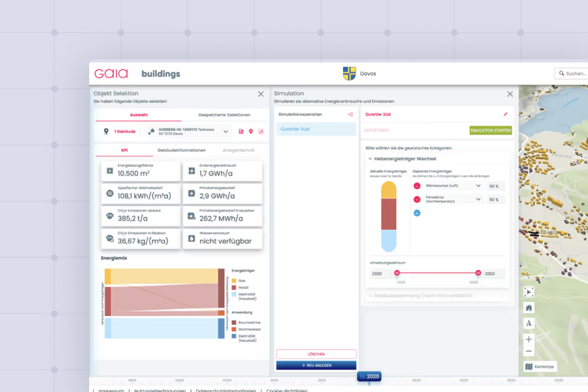This screenshot has width=588, height=392.
Task: Click the yellow Gas segment of the energy bar
Action: [x=389, y=190]
